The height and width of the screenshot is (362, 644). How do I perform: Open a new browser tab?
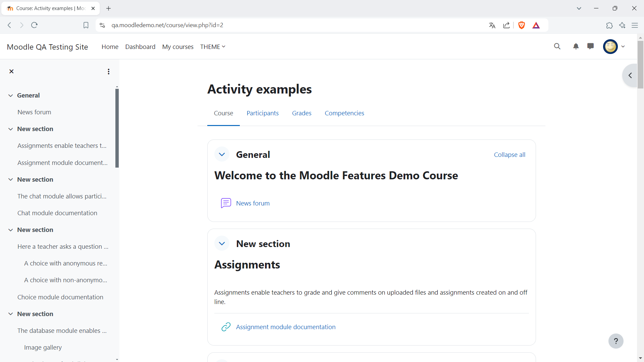click(x=108, y=8)
